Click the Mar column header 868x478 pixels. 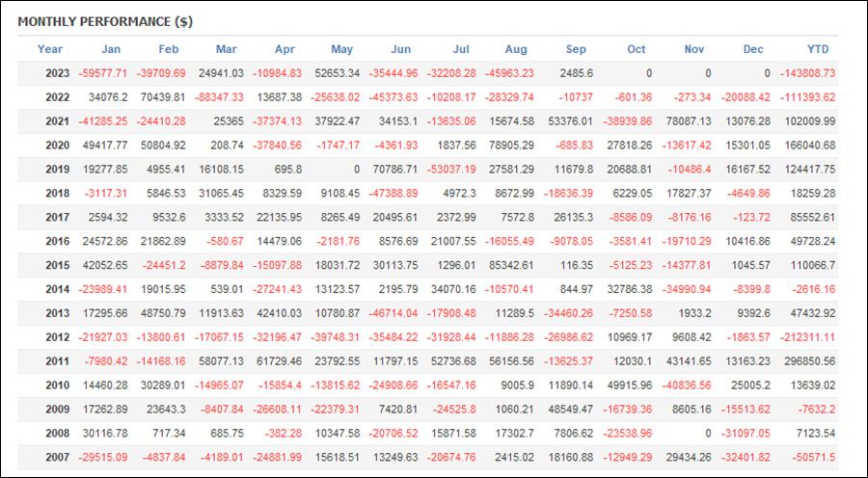click(227, 49)
